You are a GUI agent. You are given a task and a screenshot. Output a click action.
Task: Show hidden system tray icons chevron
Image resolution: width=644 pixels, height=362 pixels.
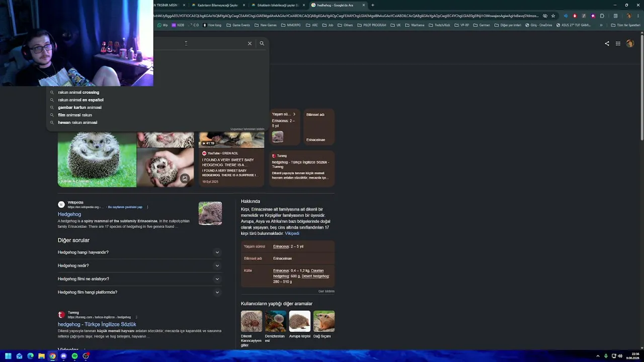pyautogui.click(x=599, y=356)
